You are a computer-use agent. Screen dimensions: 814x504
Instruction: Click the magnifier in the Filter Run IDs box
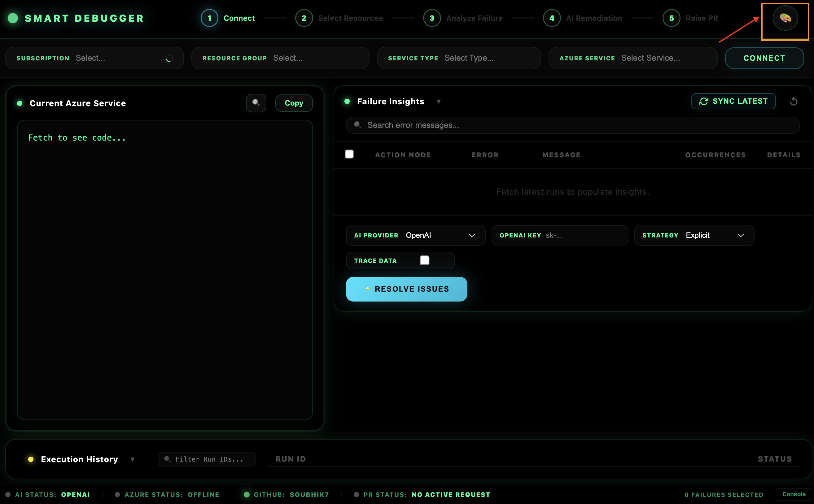coord(167,459)
